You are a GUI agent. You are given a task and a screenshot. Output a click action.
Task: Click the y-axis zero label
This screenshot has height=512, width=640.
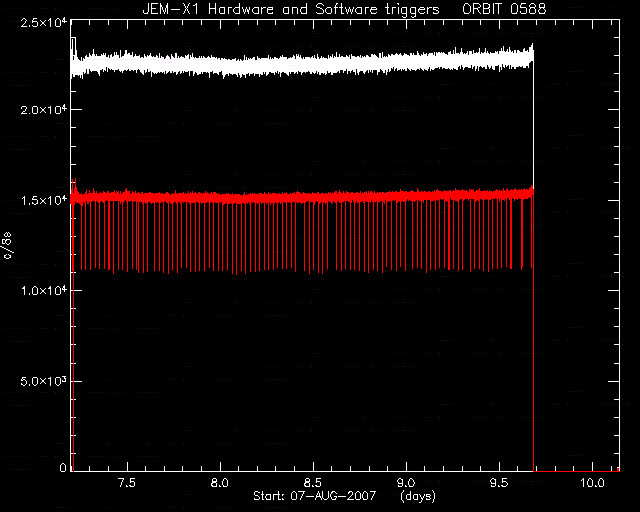coord(63,467)
